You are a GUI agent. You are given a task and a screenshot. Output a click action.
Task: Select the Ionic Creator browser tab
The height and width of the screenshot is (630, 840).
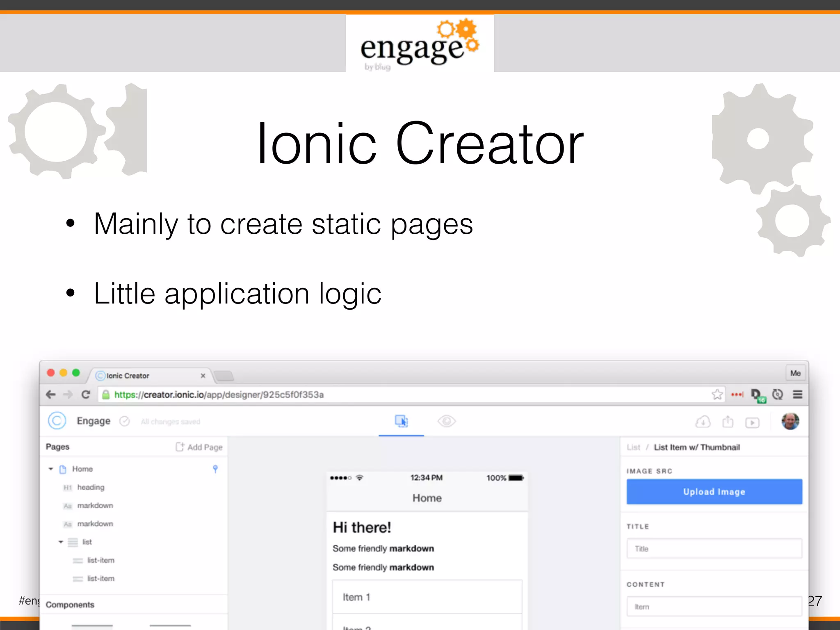coord(150,376)
